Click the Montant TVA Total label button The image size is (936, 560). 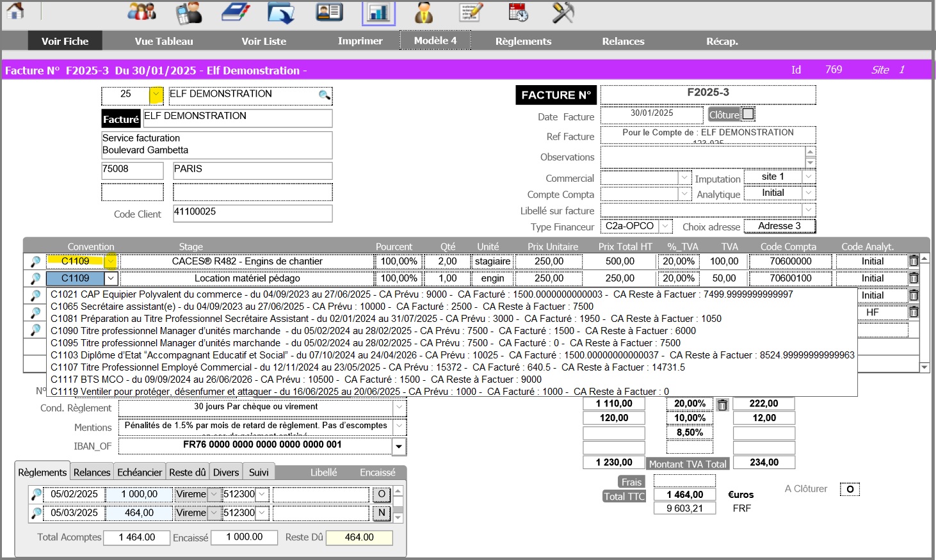(688, 464)
